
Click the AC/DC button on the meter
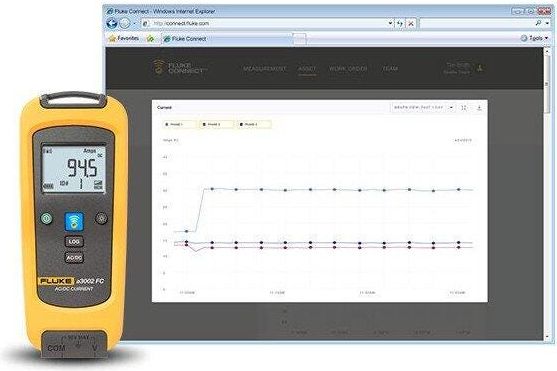74,258
